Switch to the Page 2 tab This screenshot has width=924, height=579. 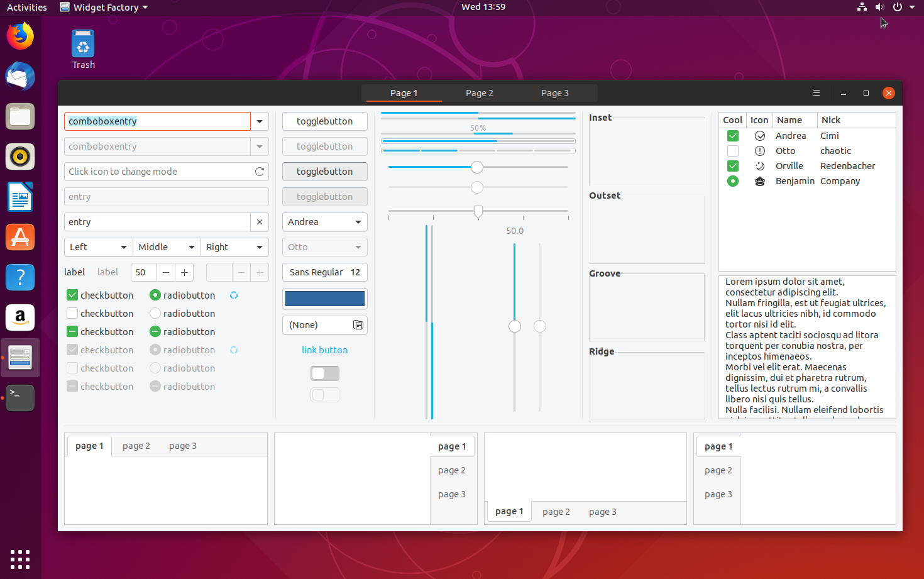pos(479,92)
